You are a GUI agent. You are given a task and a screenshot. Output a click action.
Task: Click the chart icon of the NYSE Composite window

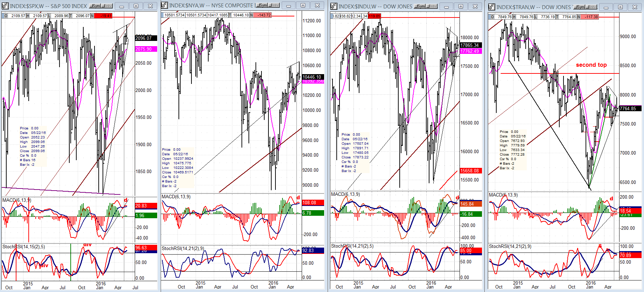[x=164, y=5]
